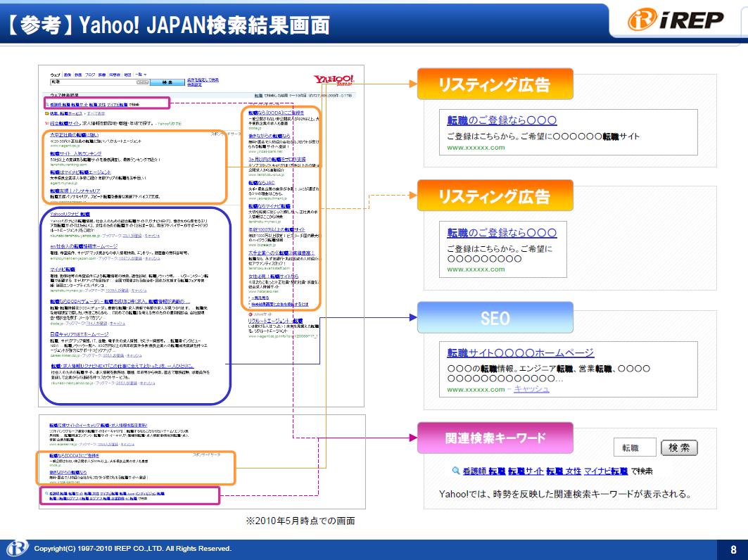The width and height of the screenshot is (748, 560).
Task: Click the Yahoo search box containing 転職
Action: click(100, 82)
